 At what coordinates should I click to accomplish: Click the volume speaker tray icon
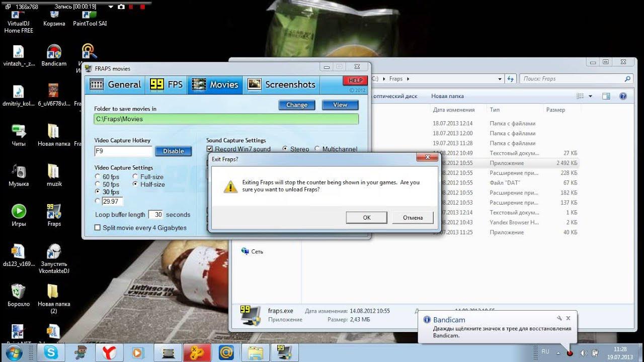click(584, 353)
